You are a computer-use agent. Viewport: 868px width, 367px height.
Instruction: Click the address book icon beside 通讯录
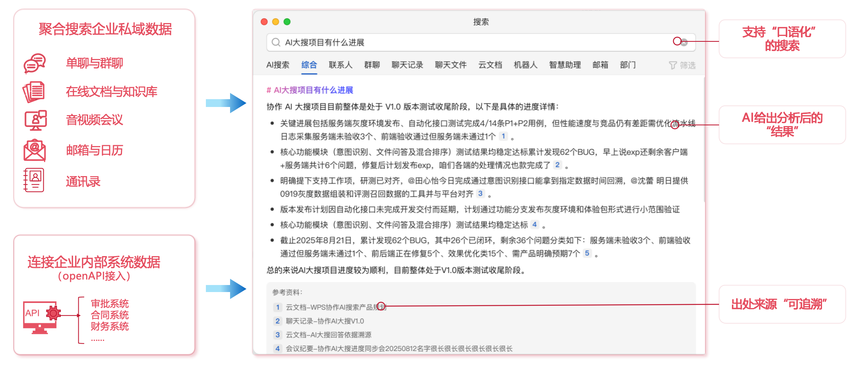(34, 180)
